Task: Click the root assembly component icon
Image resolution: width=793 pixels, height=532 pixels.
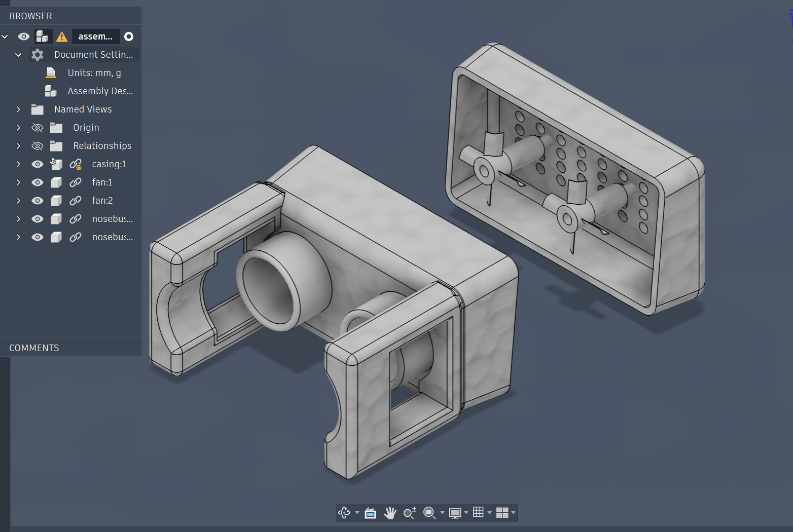Action: pyautogui.click(x=42, y=36)
